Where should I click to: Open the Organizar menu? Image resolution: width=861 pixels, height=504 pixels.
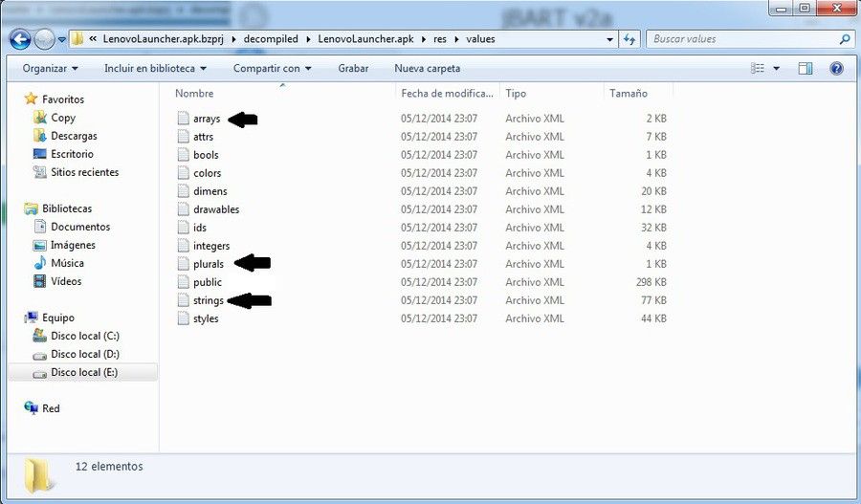pyautogui.click(x=50, y=69)
